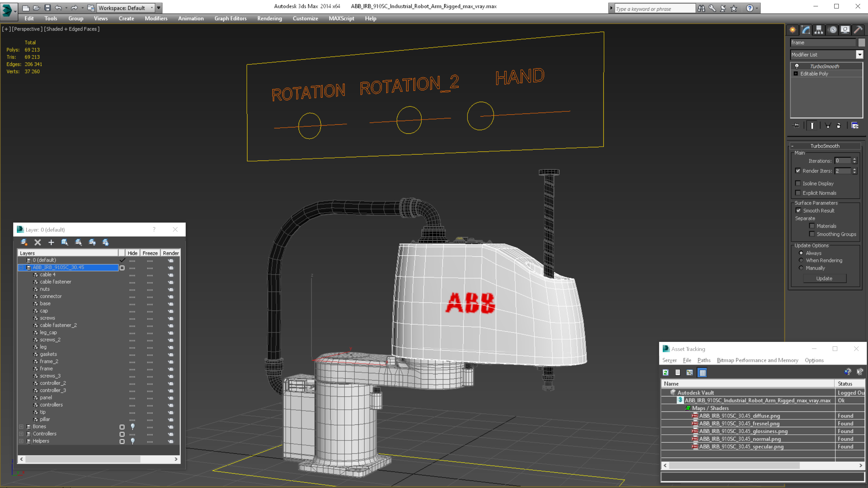Click Configure Modifier Sets icon
The width and height of the screenshot is (868, 488).
pos(855,125)
